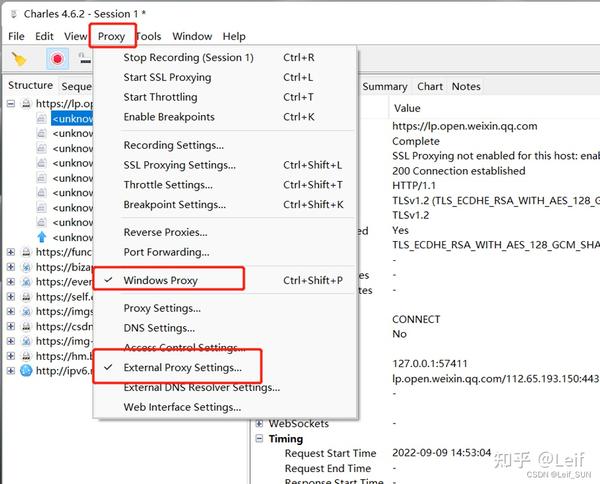600x484 pixels.
Task: Switch to the Chart tab
Action: click(x=430, y=86)
